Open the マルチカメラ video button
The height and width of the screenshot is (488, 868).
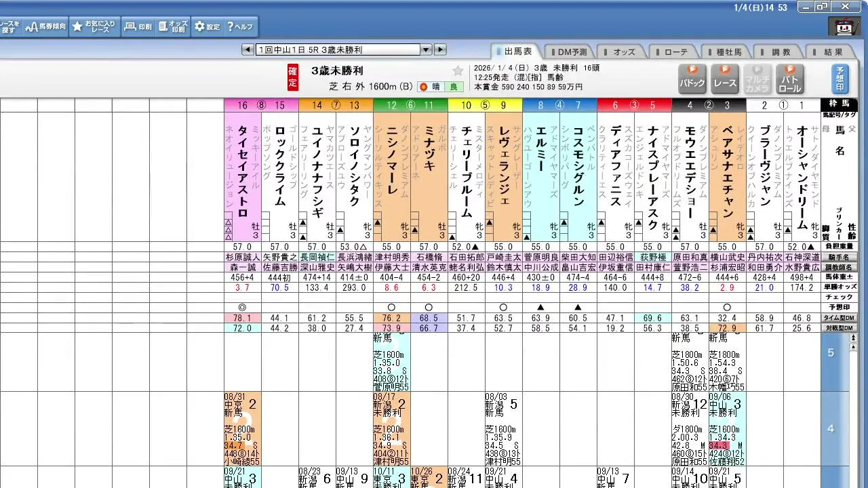(757, 79)
